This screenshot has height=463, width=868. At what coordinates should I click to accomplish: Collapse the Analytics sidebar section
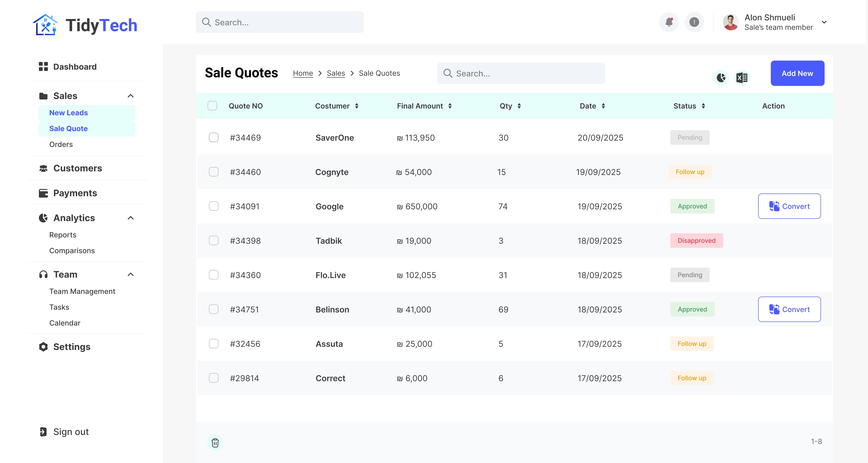[x=131, y=218]
